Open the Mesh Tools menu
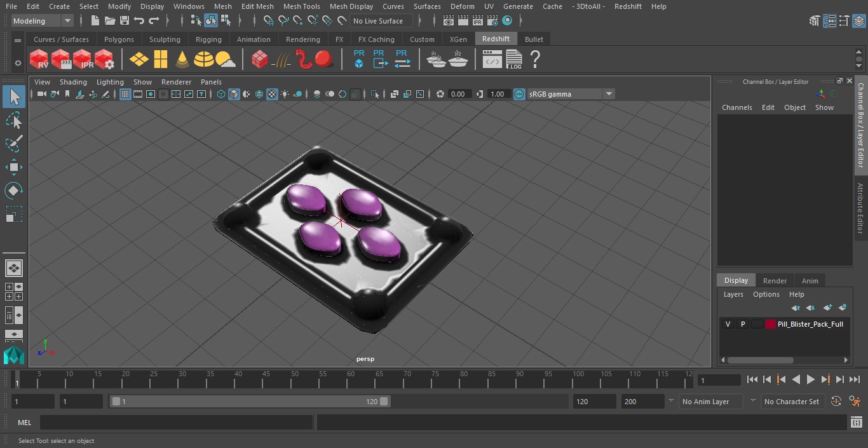Screen dimensions: 868x448 point(301,6)
